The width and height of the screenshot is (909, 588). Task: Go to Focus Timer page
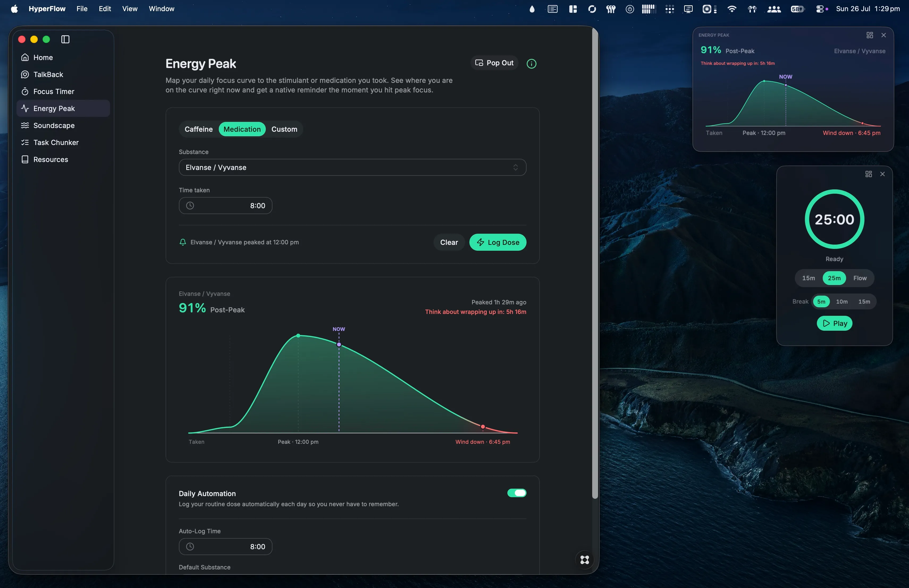click(x=64, y=91)
